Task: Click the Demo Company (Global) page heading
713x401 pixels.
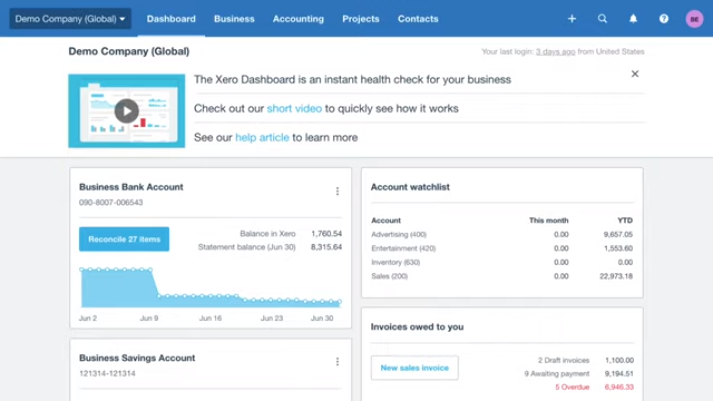Action: [x=129, y=51]
